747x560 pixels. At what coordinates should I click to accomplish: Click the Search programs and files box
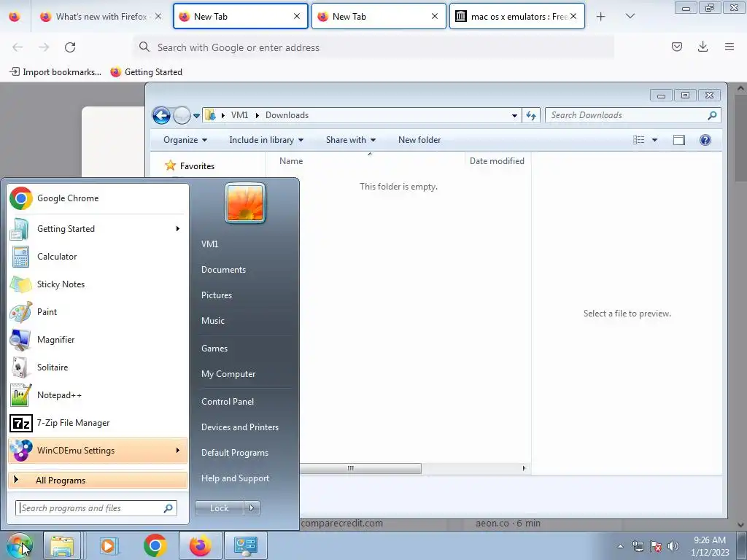tap(96, 508)
